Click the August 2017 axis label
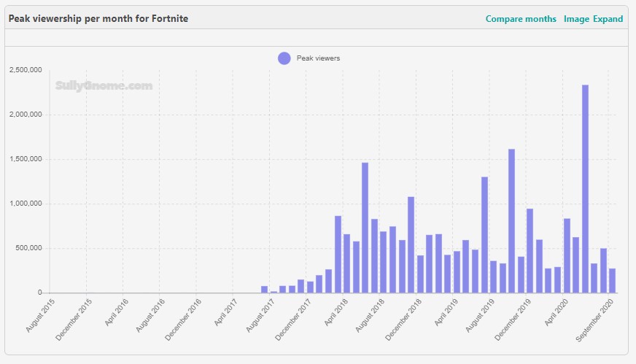Screen dimensions: 636x364 click(x=260, y=316)
